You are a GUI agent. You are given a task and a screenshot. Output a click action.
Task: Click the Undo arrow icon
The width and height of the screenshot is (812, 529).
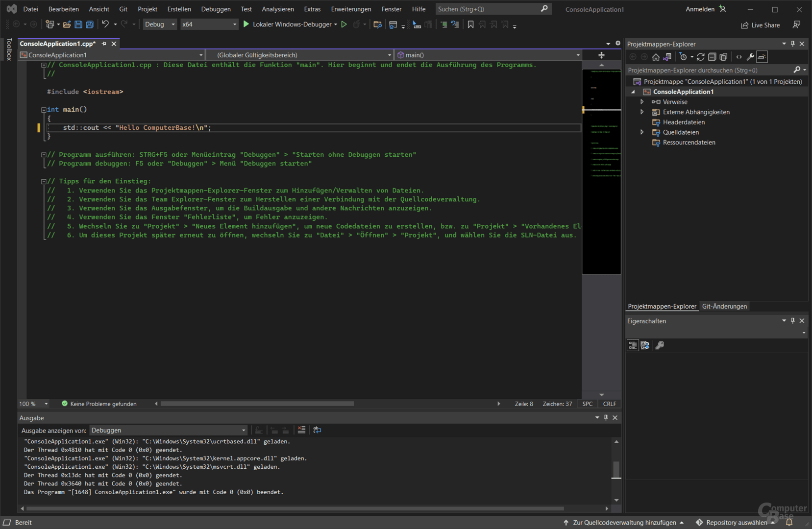tap(105, 24)
